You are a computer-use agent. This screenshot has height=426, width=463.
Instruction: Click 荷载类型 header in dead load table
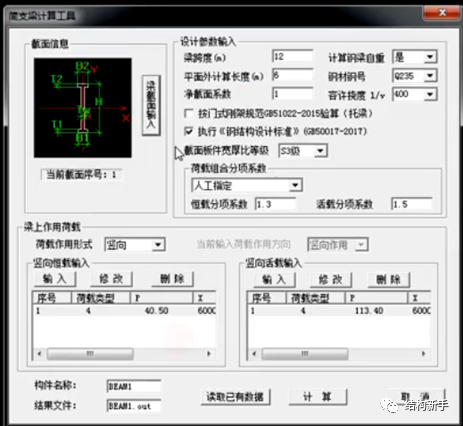tap(101, 297)
